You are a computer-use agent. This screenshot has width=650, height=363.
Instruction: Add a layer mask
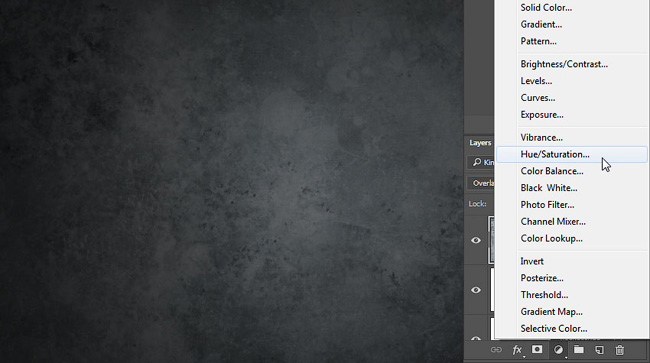pos(537,350)
